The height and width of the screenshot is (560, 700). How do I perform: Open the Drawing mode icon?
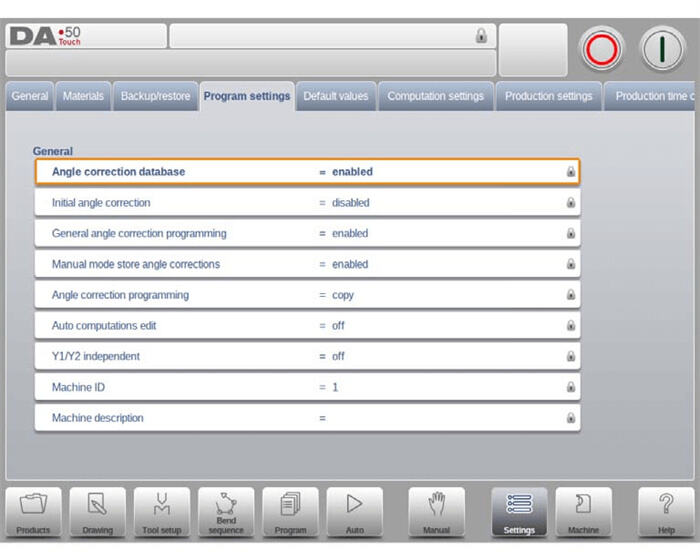tap(97, 511)
